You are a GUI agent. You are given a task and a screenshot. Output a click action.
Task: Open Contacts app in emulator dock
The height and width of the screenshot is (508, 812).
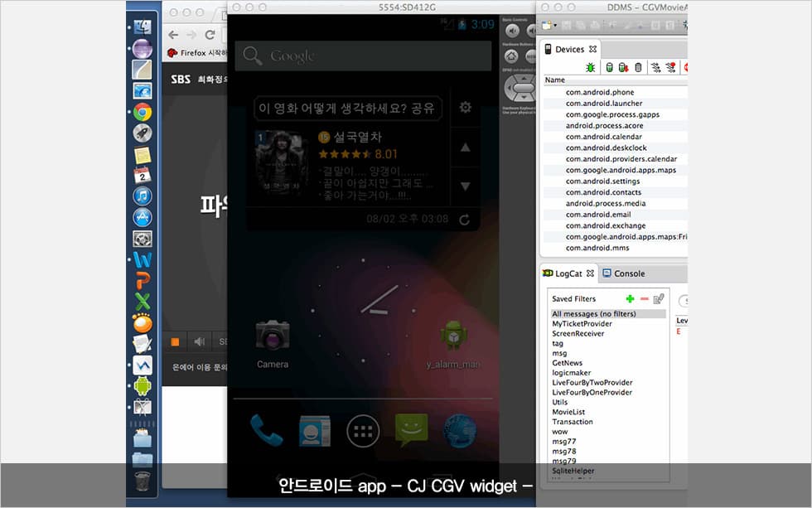point(315,430)
